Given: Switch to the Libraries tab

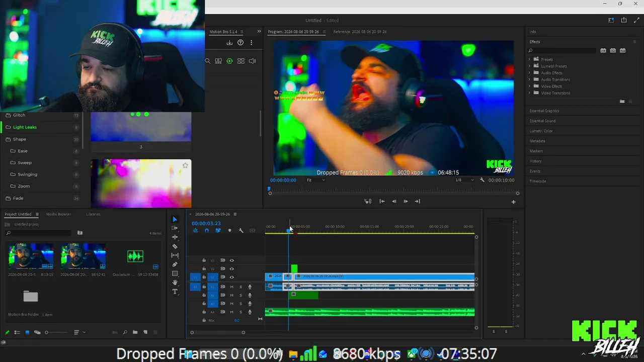Looking at the screenshot, I should [x=93, y=214].
